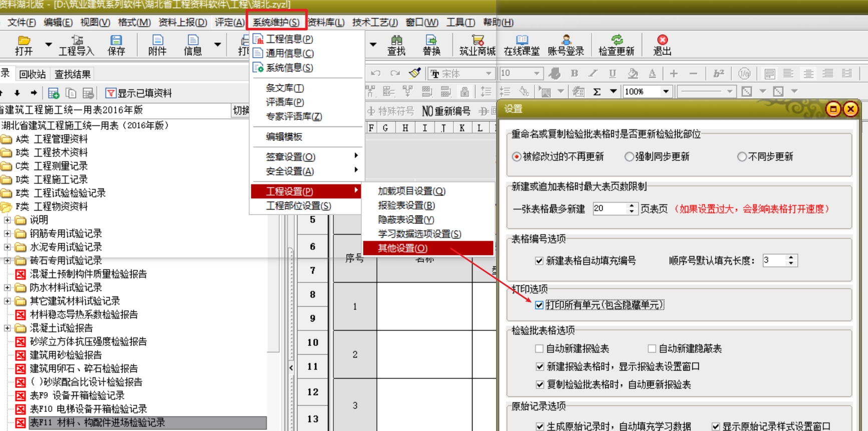Expand 防水材料试验记录 tree node
The width and height of the screenshot is (868, 431).
pyautogui.click(x=7, y=287)
